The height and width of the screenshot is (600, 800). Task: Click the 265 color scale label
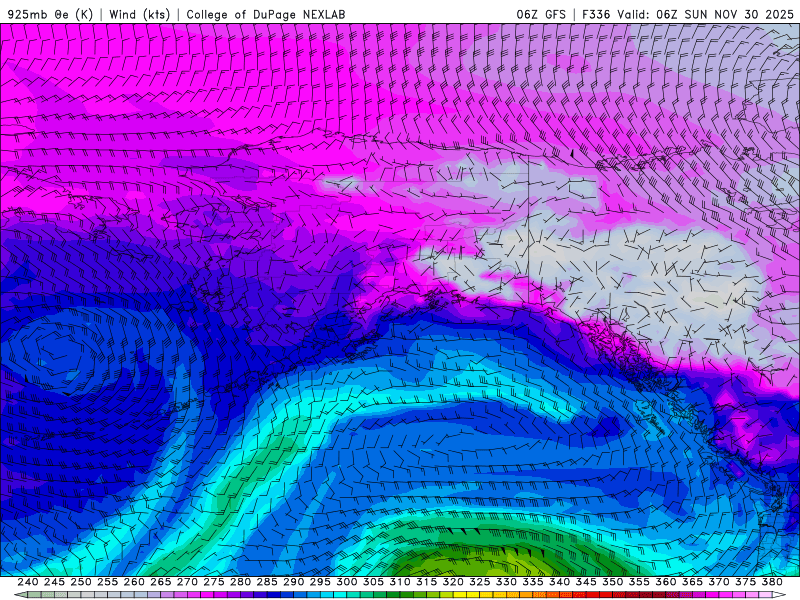160,582
